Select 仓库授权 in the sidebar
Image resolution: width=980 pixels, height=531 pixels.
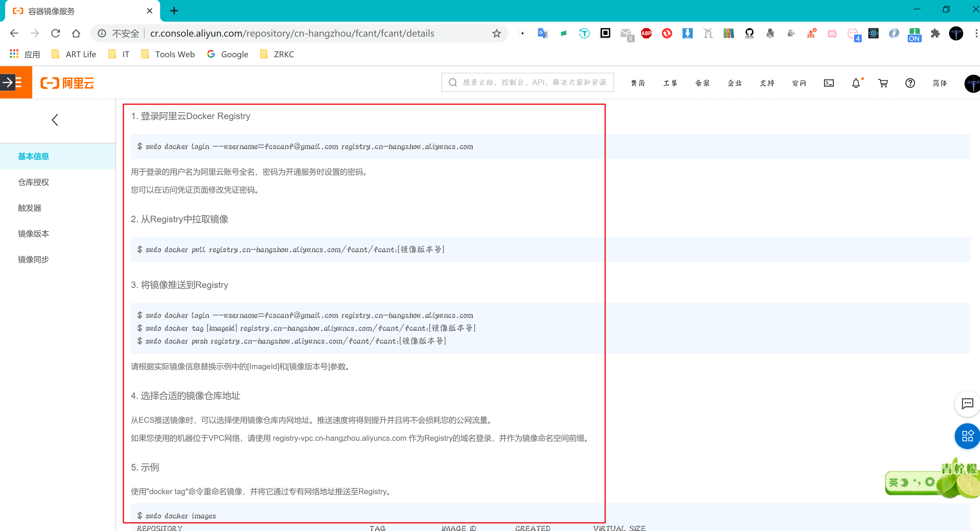34,182
